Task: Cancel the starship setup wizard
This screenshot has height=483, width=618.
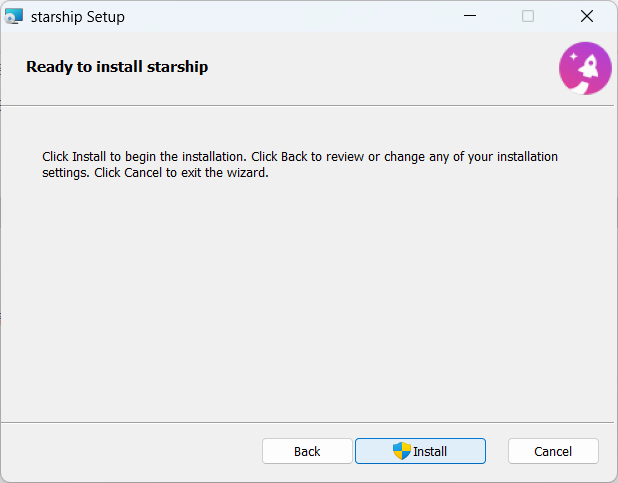Action: pos(553,451)
